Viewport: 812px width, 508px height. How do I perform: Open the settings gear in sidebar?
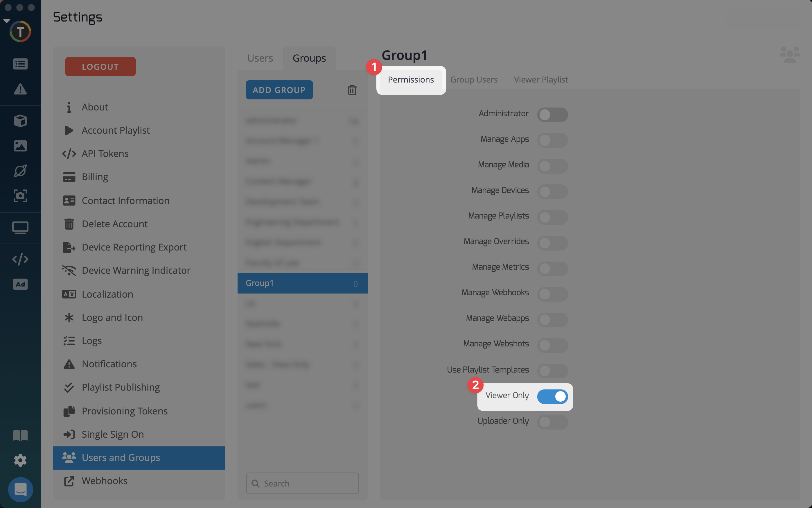point(20,460)
